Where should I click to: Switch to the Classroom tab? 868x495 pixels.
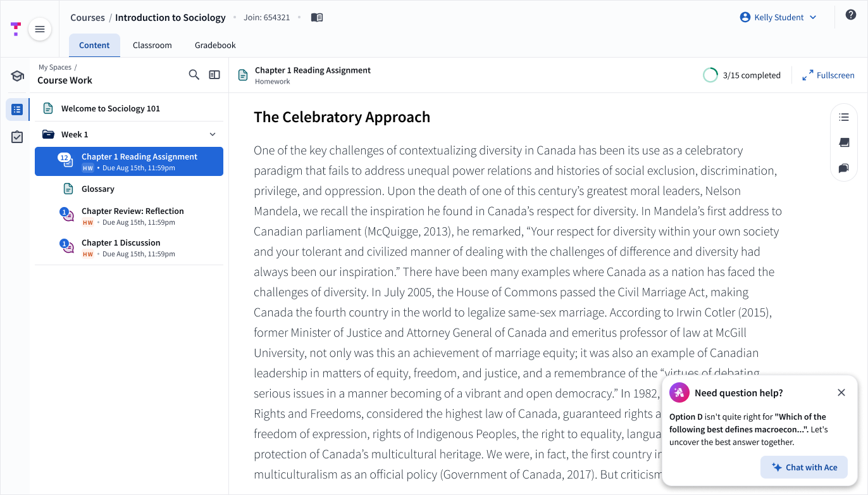(152, 45)
